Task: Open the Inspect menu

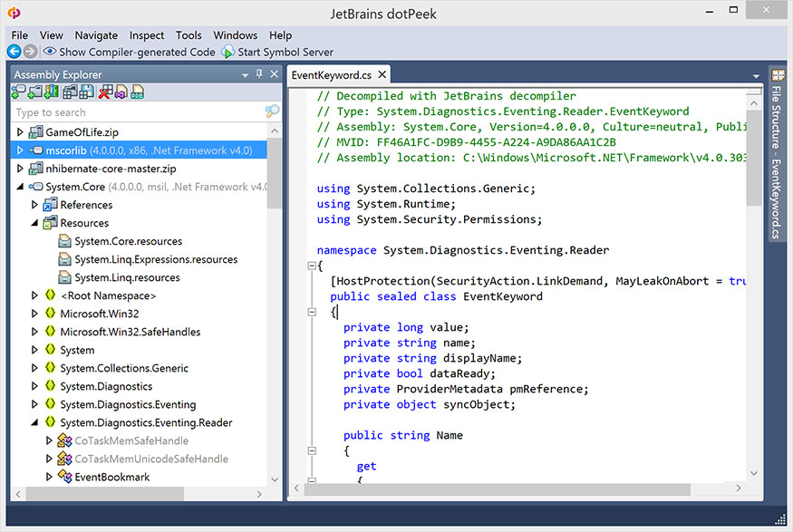Action: [x=147, y=35]
